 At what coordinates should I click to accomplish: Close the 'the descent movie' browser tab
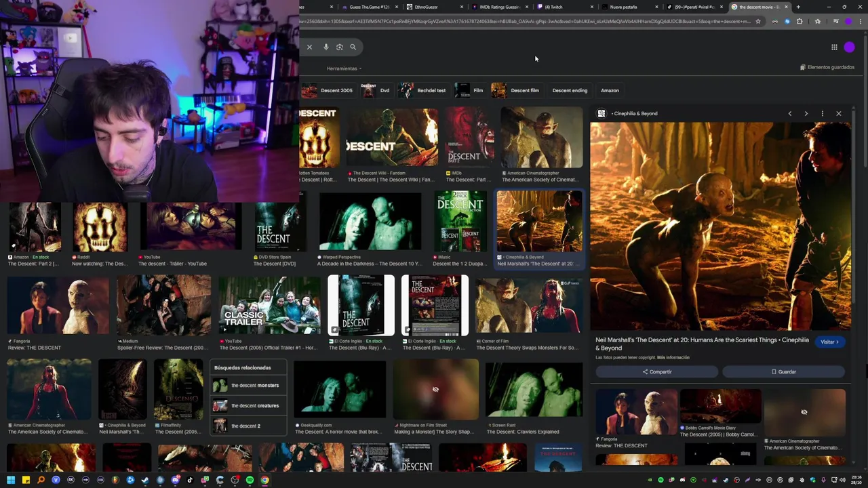click(x=786, y=7)
